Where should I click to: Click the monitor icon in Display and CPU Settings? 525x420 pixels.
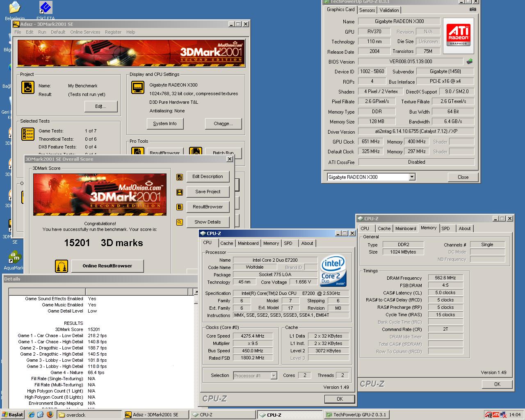(138, 87)
